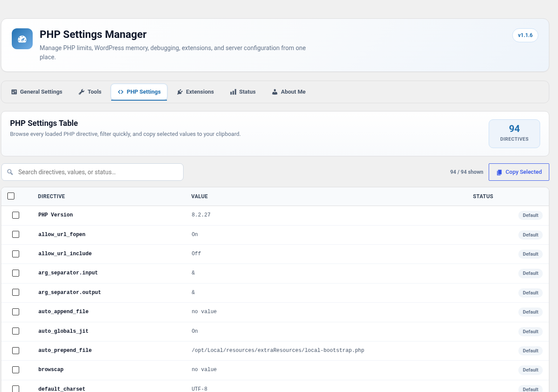The image size is (558, 392).
Task: Click the STATUS column header
Action: click(483, 196)
